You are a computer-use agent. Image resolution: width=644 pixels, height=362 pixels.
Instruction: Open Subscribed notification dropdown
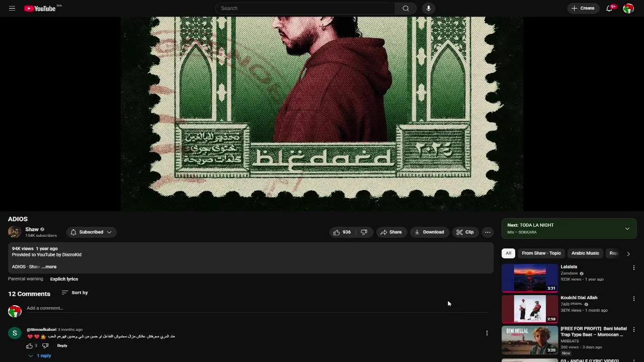coord(91,232)
